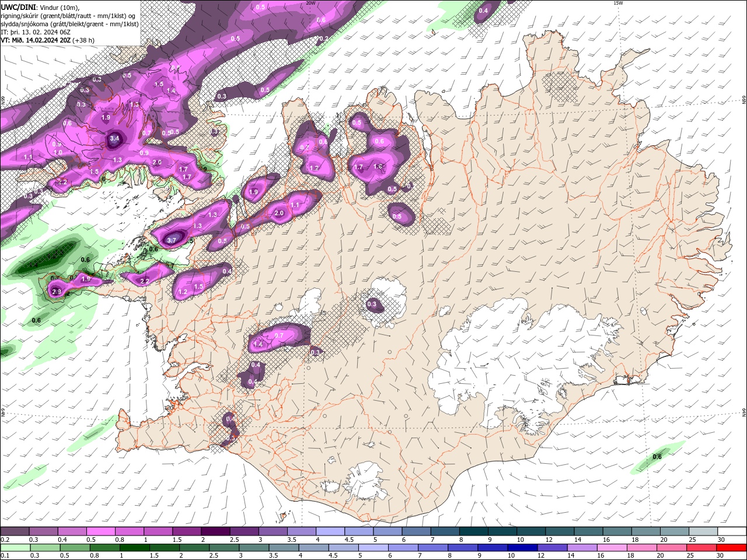Select the 'IT: þri. 13. 02. 2024 06Z' line
Image resolution: width=747 pixels, height=560 pixels.
(x=36, y=32)
